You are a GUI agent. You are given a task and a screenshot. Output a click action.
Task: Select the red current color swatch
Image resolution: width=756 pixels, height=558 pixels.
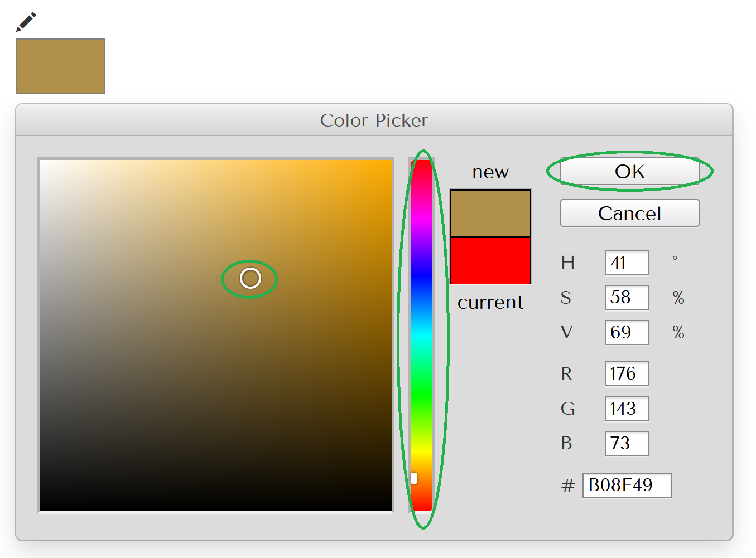(490, 260)
